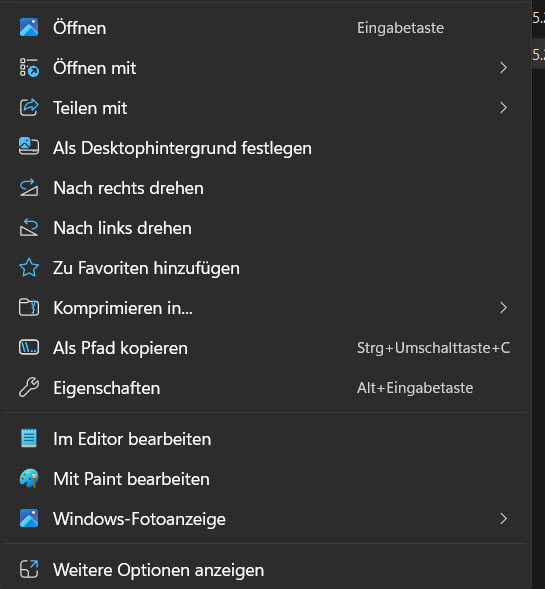
Task: Expand the Öffnen mit submenu arrow
Action: (x=503, y=68)
